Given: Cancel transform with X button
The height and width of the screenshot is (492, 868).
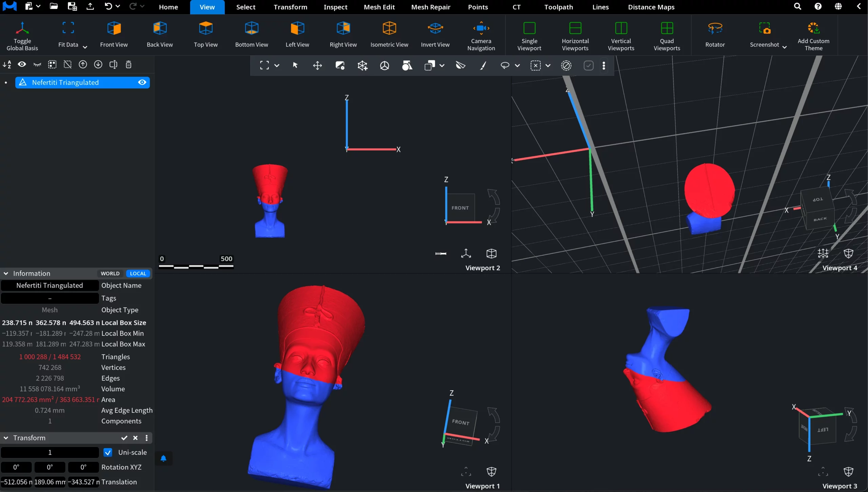Looking at the screenshot, I should pos(135,438).
